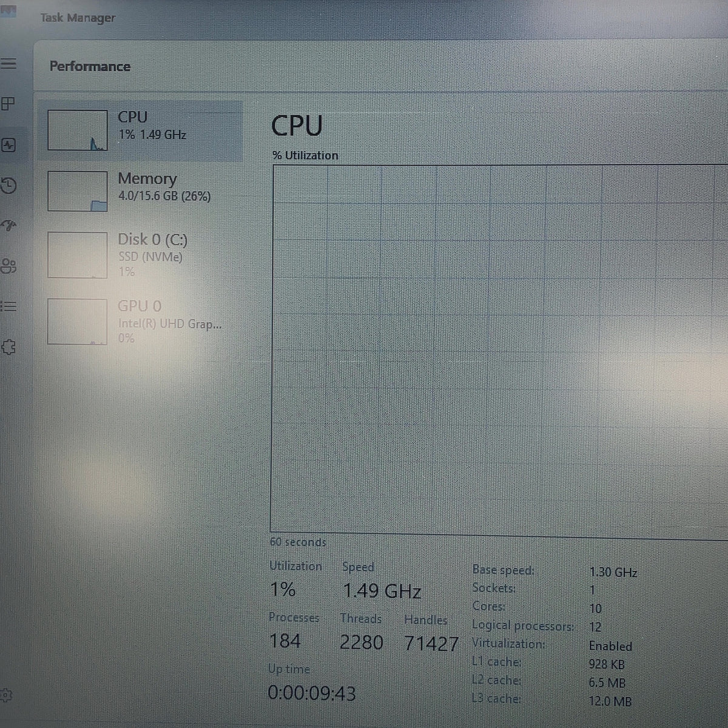Click the Disk 0 (C:) label

[152, 240]
